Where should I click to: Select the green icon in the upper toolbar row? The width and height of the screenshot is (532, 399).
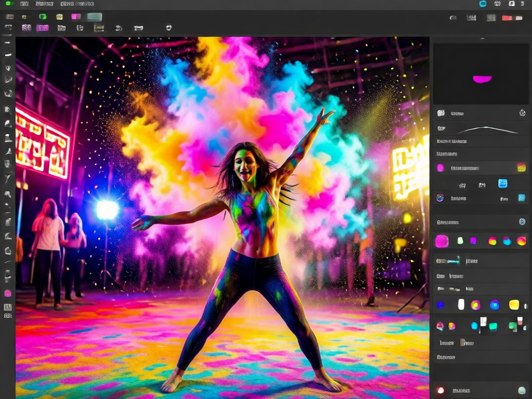[43, 17]
